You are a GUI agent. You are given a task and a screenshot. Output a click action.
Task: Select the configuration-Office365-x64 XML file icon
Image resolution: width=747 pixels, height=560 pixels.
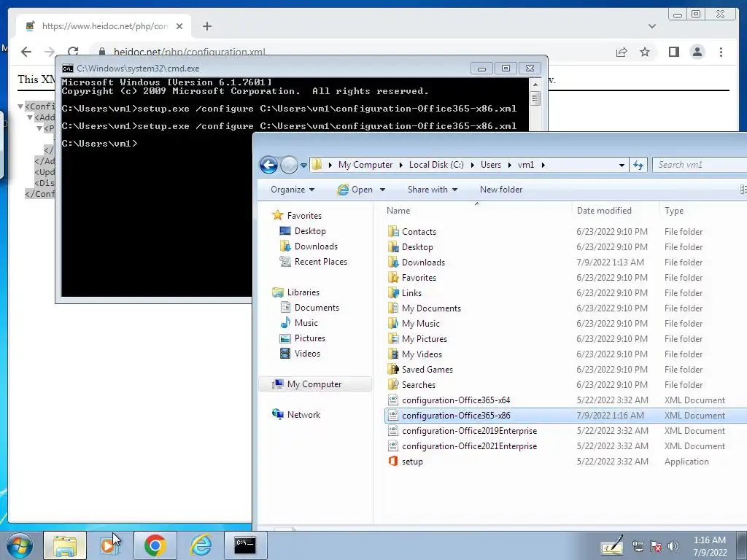tap(393, 400)
